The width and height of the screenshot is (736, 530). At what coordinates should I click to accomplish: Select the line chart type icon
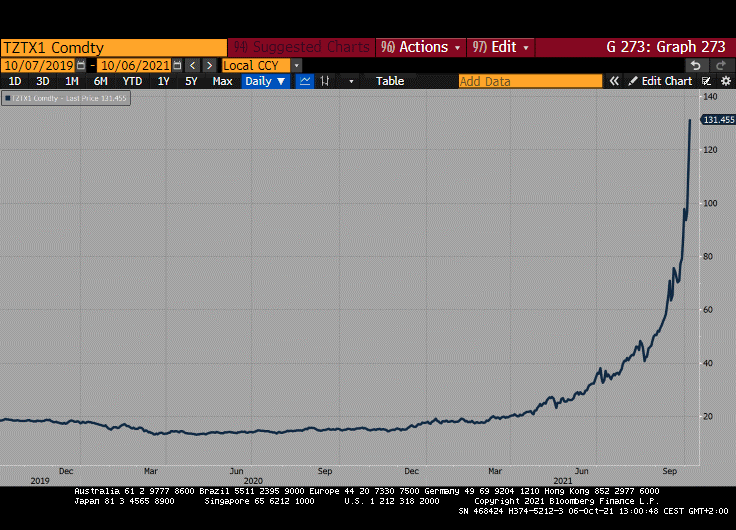tap(306, 81)
